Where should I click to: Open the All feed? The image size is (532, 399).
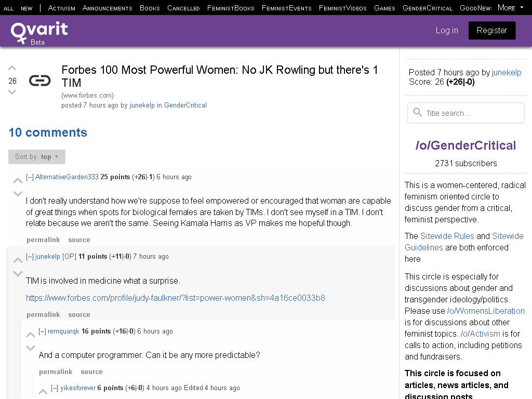8,8
